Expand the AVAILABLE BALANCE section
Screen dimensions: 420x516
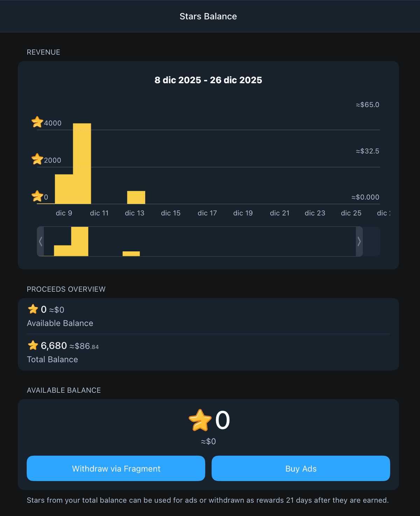pyautogui.click(x=64, y=390)
